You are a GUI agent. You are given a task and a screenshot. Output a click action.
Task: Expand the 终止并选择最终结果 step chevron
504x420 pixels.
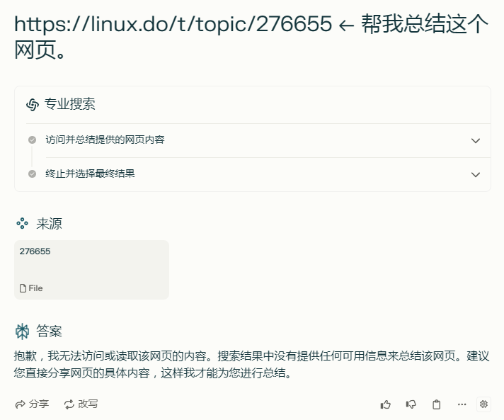pyautogui.click(x=476, y=175)
